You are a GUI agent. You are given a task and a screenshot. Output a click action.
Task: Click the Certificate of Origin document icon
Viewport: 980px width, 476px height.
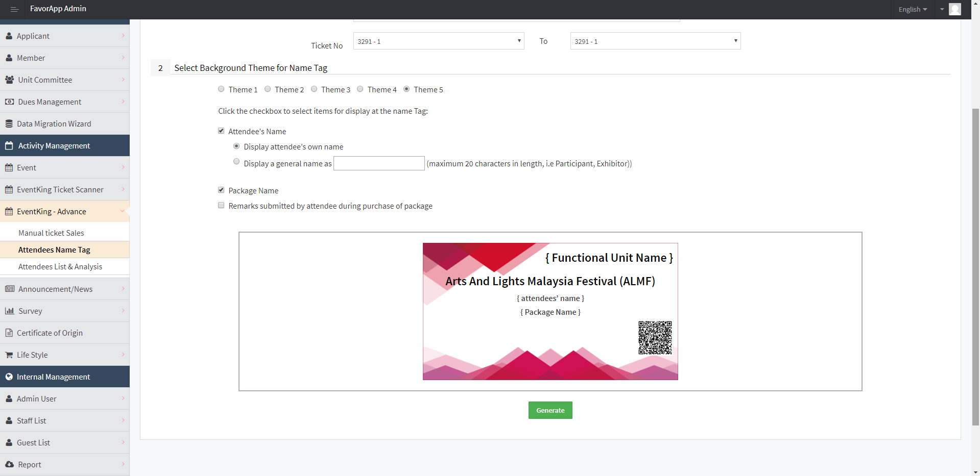coord(9,333)
